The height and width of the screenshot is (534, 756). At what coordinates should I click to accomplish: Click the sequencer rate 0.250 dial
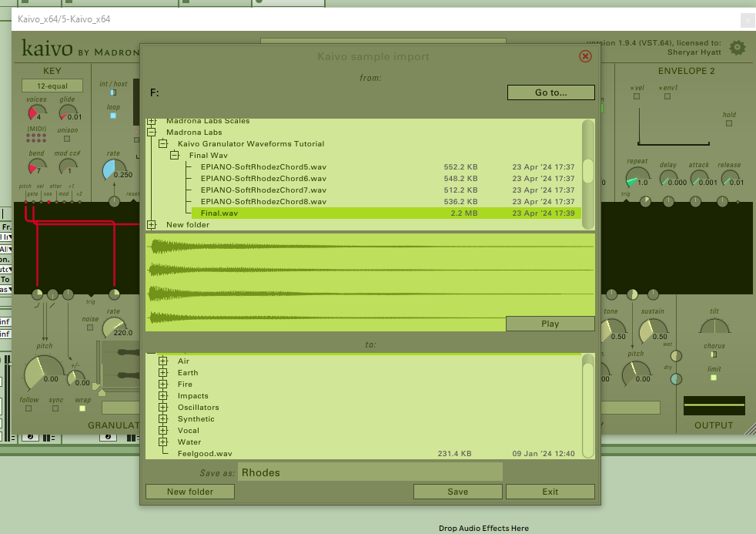[x=114, y=170]
